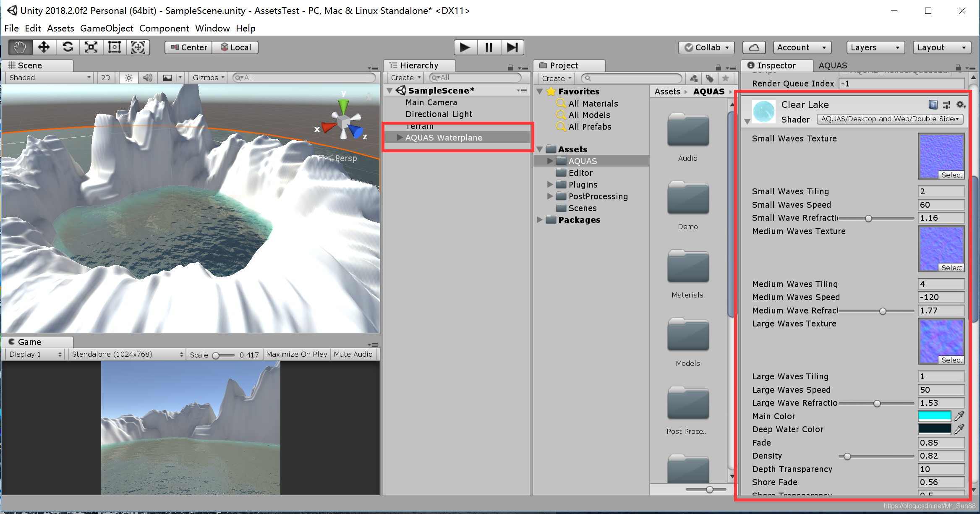Viewport: 980px width, 514px height.
Task: Open the GameObject menu
Action: 107,28
